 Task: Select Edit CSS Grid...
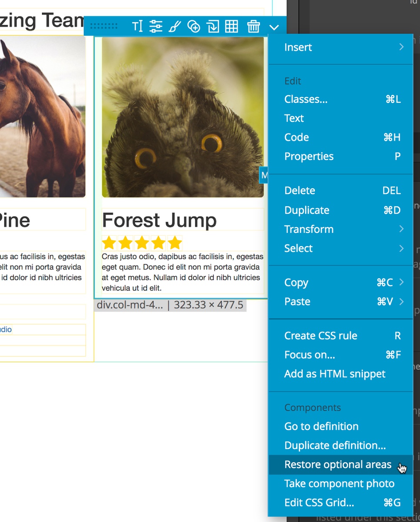point(340,502)
